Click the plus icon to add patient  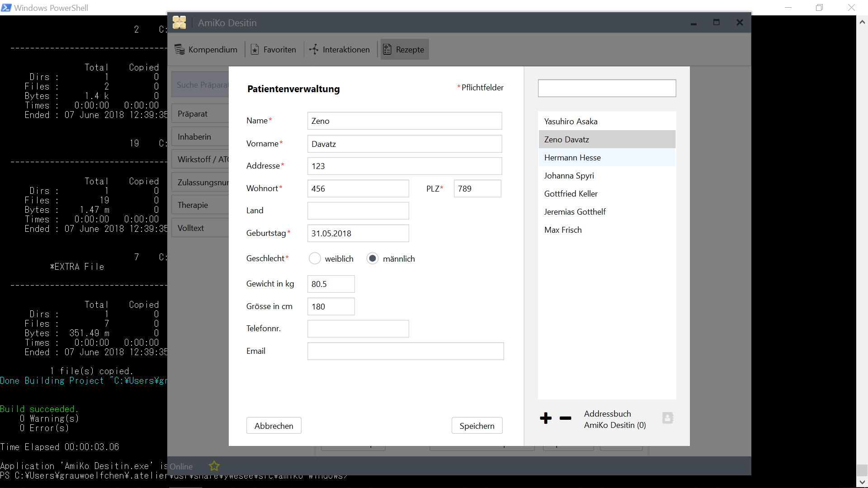pos(546,418)
